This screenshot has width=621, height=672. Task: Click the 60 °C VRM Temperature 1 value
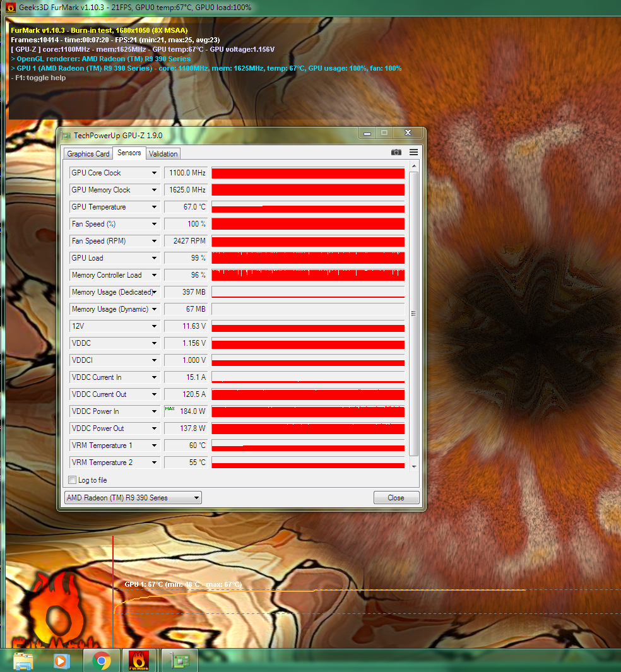186,445
